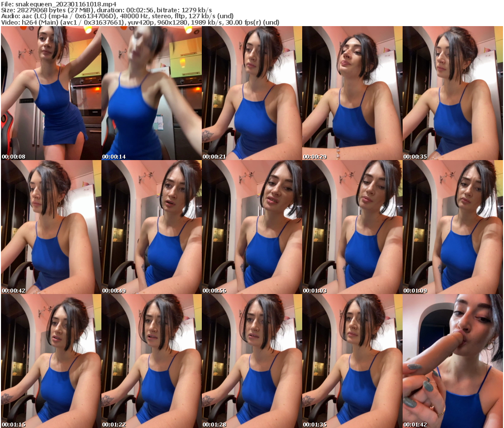Viewport: 504px width, 428px height.
Task: Select the frame at 00:01:03
Action: coord(351,227)
